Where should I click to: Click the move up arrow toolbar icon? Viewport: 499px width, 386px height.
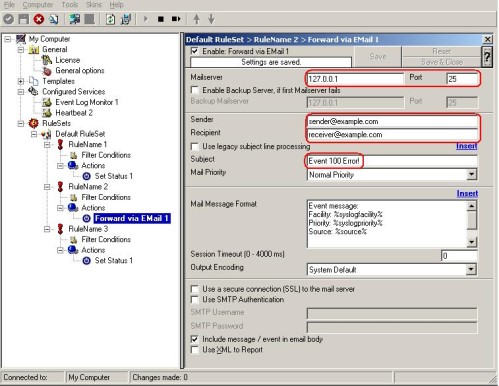[x=197, y=19]
